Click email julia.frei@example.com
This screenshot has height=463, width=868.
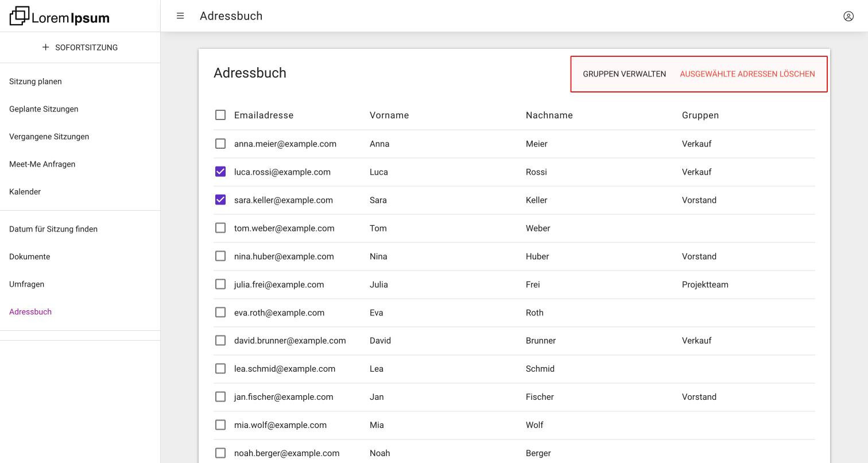279,285
